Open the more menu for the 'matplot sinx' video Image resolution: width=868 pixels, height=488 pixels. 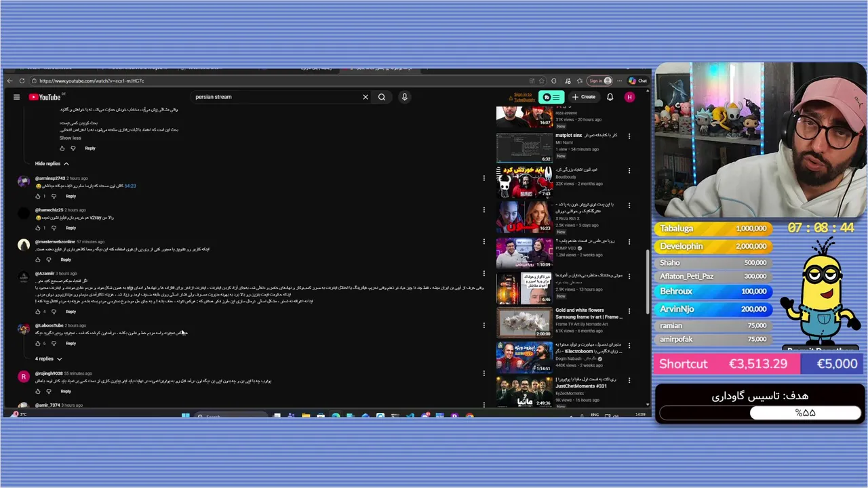[629, 136]
